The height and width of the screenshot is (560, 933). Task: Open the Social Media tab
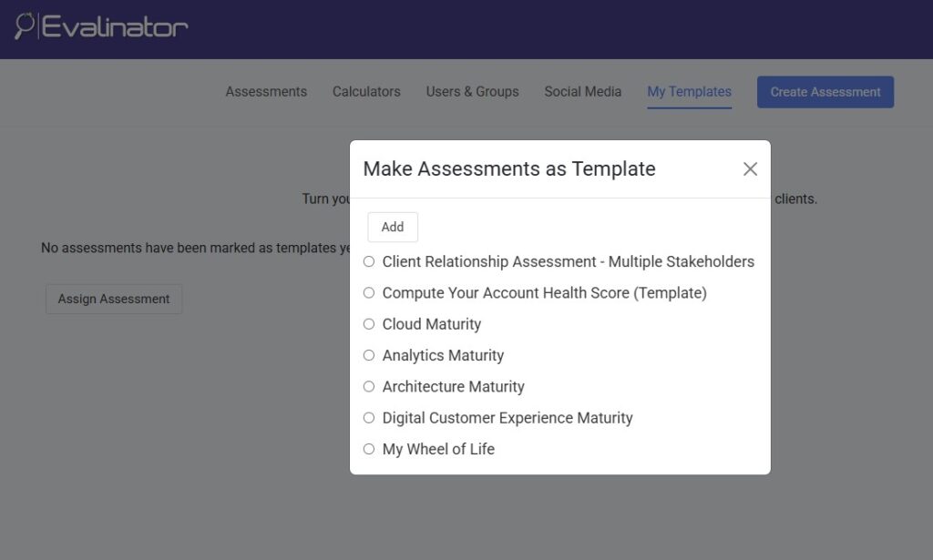(x=582, y=92)
